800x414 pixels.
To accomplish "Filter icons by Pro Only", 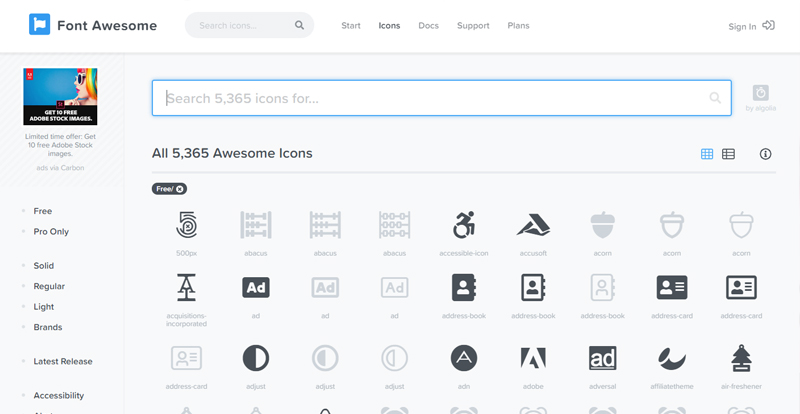I will click(x=50, y=231).
